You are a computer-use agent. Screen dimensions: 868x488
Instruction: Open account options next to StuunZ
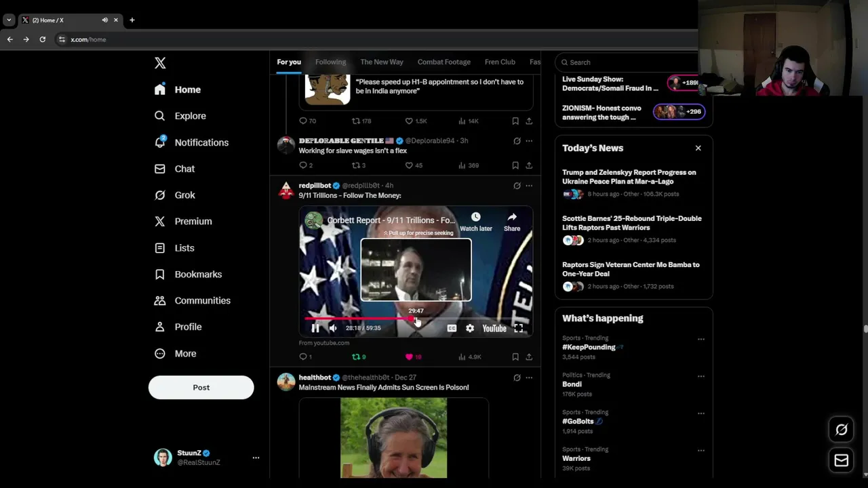[x=256, y=457]
